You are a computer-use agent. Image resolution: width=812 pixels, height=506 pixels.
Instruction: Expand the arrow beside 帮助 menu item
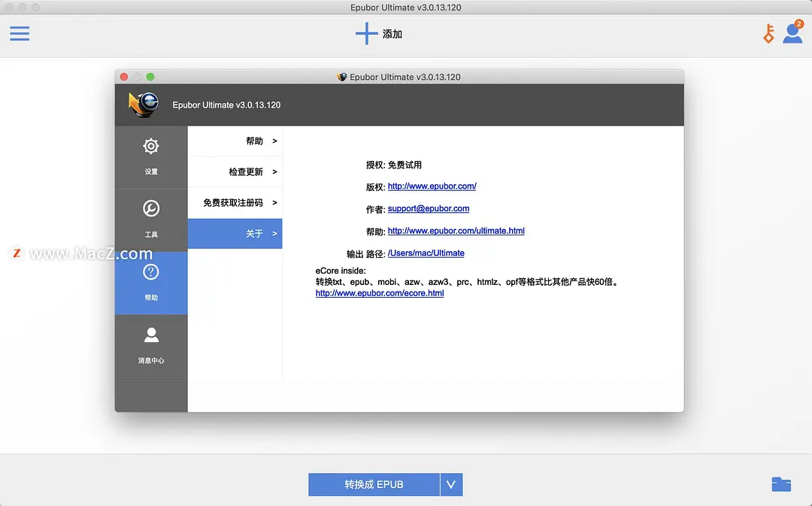pyautogui.click(x=274, y=141)
